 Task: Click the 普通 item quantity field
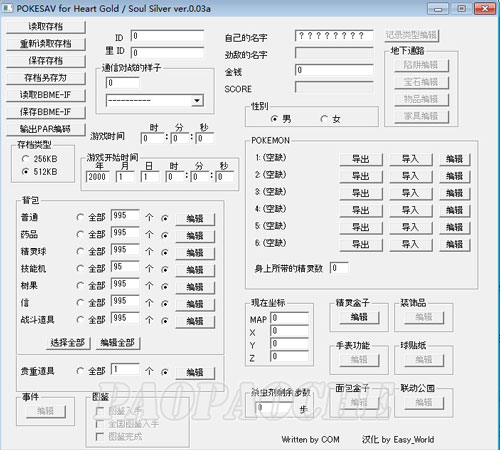(125, 215)
